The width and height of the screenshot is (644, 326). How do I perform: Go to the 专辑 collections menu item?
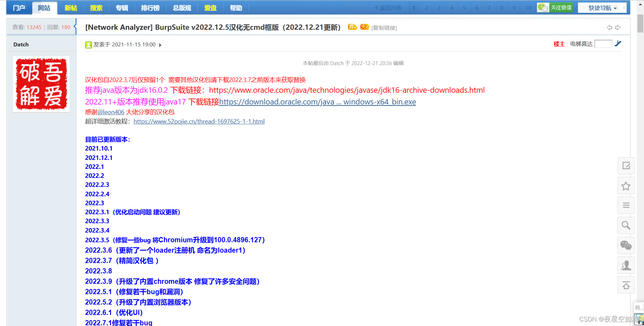point(122,8)
